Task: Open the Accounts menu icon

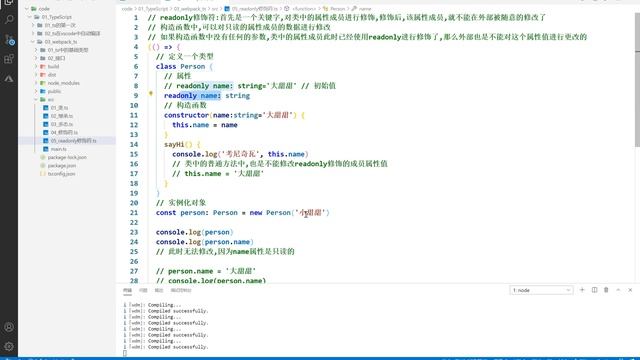Action: pos(9,327)
